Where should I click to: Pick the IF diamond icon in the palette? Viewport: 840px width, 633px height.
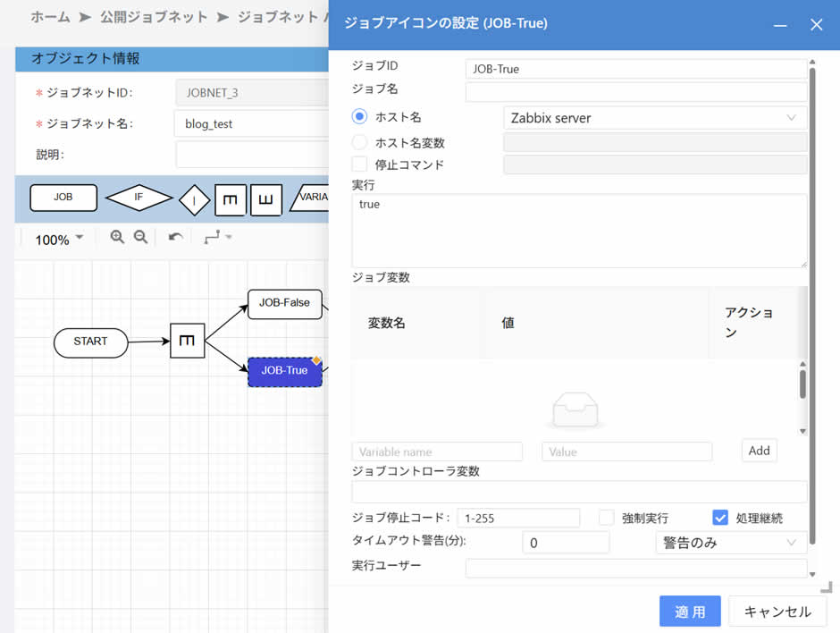[139, 198]
